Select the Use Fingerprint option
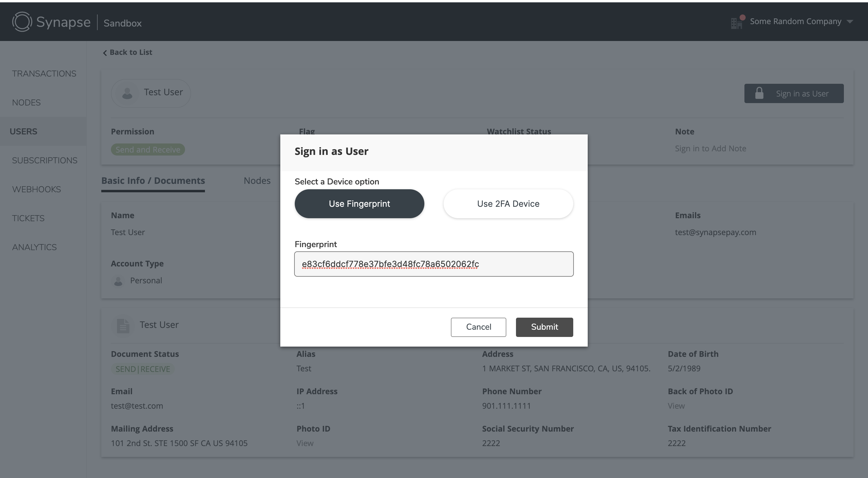The width and height of the screenshot is (868, 478). click(359, 203)
